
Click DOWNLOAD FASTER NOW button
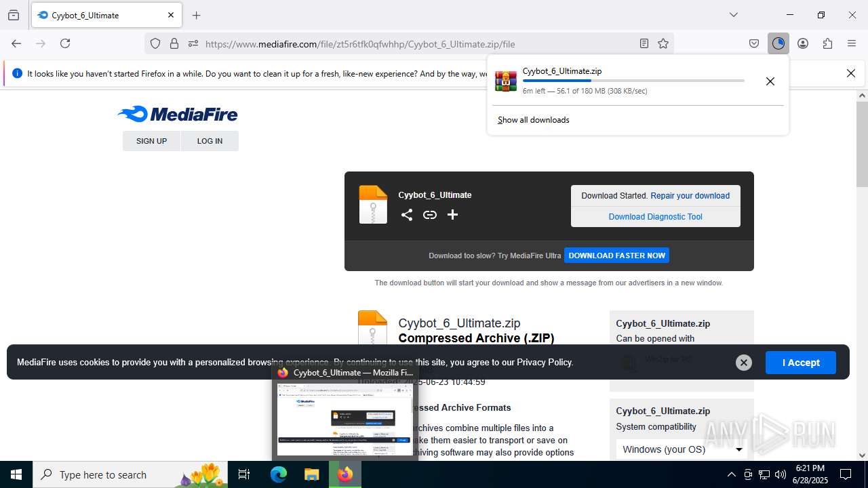point(617,256)
